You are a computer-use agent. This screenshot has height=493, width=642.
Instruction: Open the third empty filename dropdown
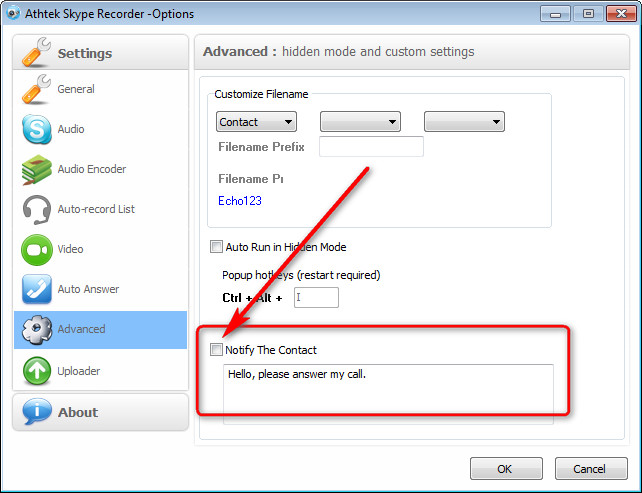click(464, 122)
